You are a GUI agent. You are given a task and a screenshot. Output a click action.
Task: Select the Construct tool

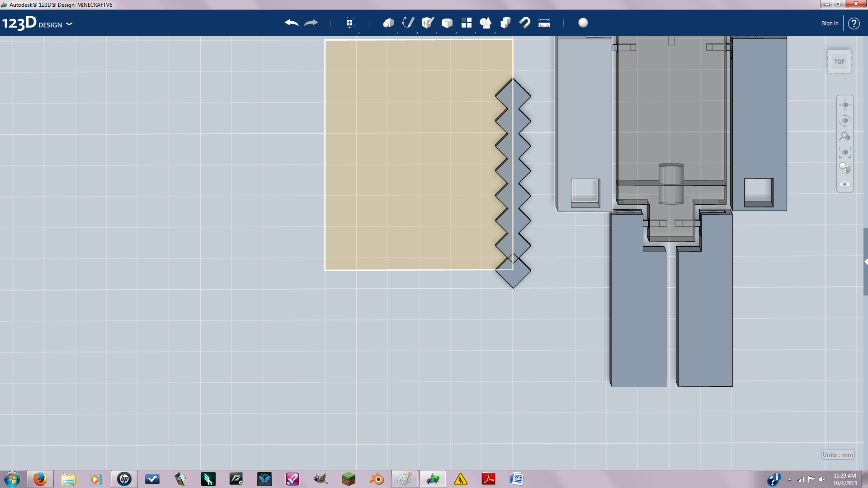427,23
